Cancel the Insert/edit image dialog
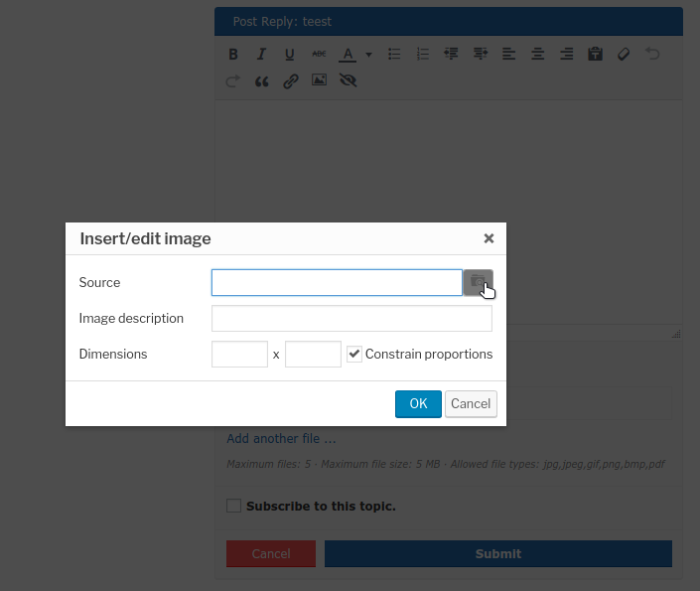Screen dimensions: 700x591 (471, 403)
